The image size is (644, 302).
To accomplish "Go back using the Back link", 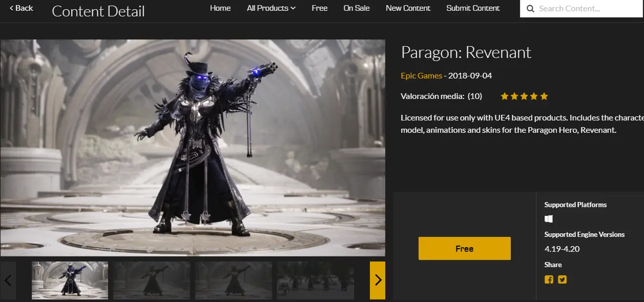I will [21, 8].
